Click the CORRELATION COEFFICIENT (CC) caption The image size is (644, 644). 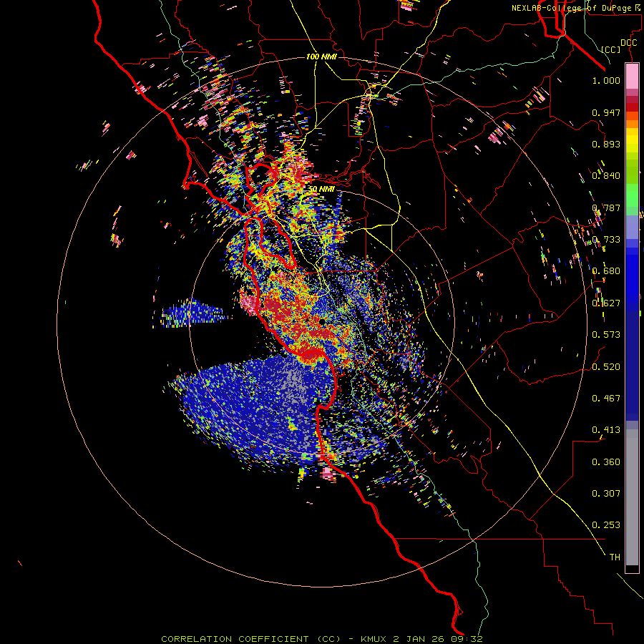tap(250, 639)
